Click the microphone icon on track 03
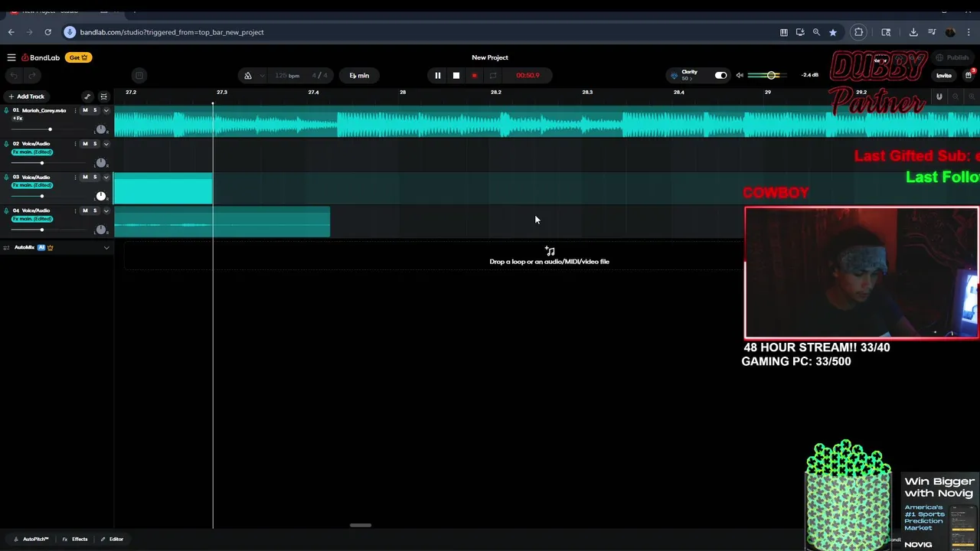The height and width of the screenshot is (551, 980). click(6, 177)
